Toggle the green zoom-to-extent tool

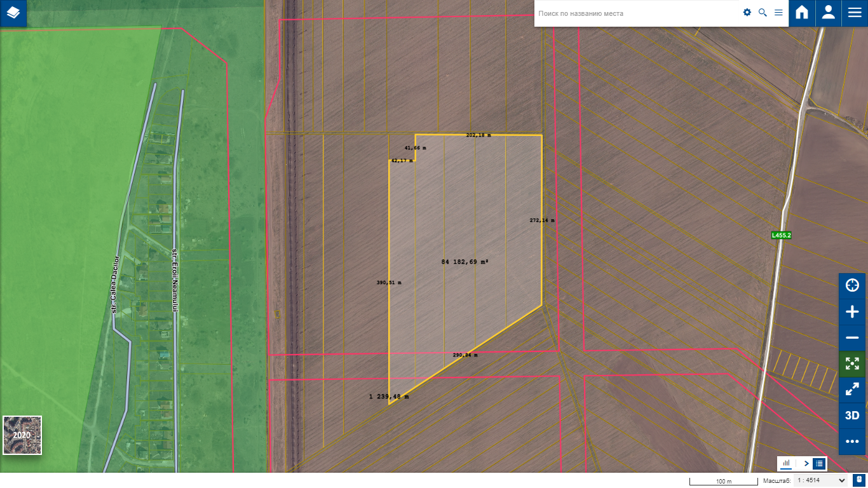(x=852, y=364)
